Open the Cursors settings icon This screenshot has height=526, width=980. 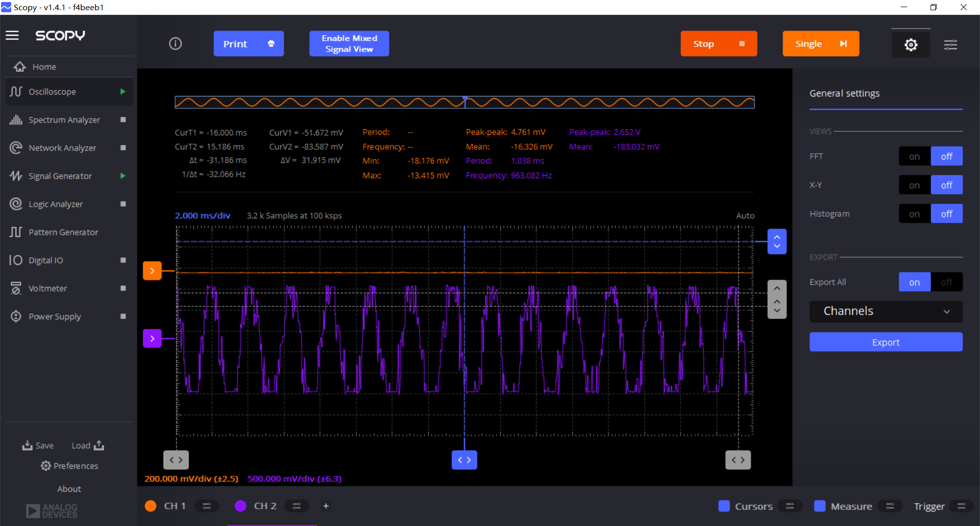[x=790, y=506]
